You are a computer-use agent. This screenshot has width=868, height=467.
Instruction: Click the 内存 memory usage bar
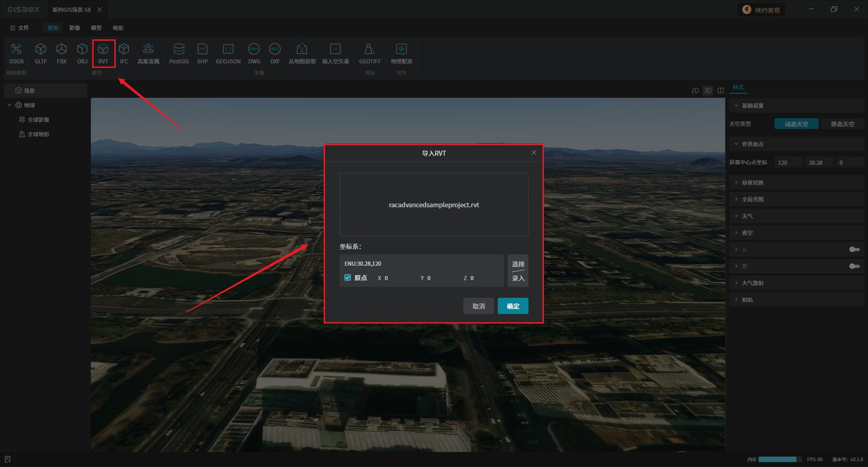[777, 459]
